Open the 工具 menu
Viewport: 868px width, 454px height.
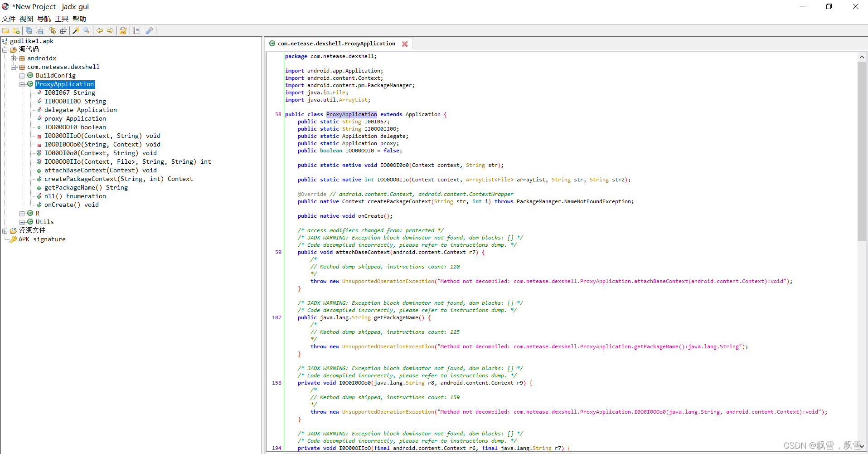pos(62,19)
